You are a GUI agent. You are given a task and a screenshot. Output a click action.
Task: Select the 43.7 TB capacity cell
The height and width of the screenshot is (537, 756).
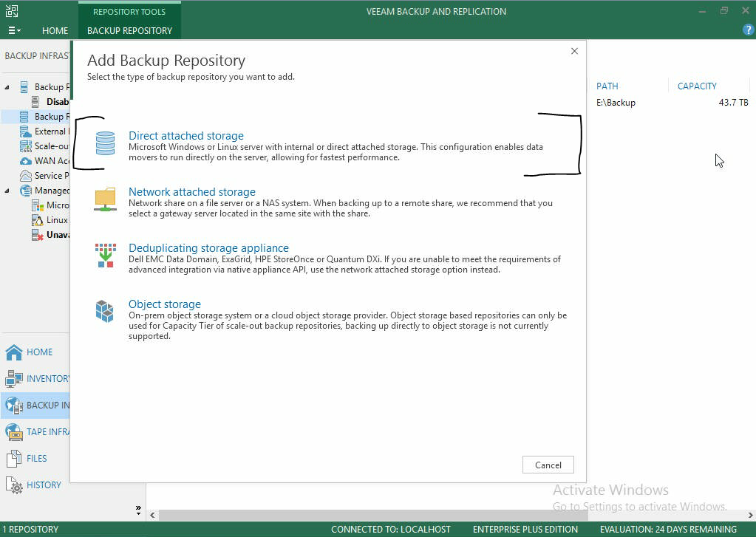click(733, 103)
